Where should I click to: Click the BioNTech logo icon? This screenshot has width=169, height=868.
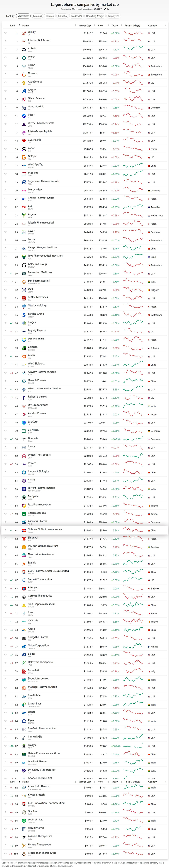24,431
